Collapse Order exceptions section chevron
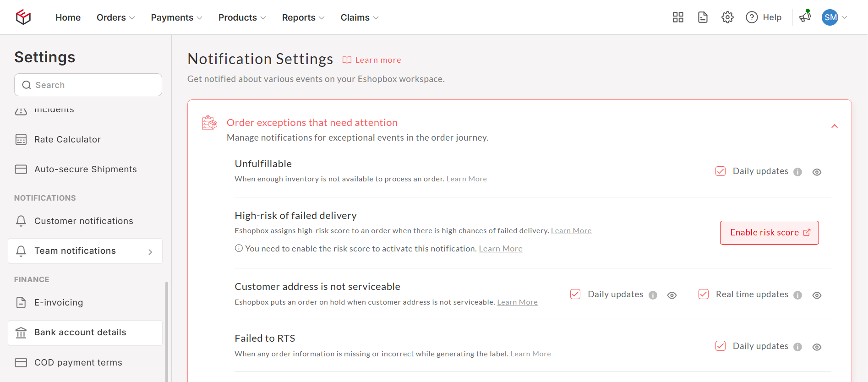The width and height of the screenshot is (868, 382). point(835,126)
